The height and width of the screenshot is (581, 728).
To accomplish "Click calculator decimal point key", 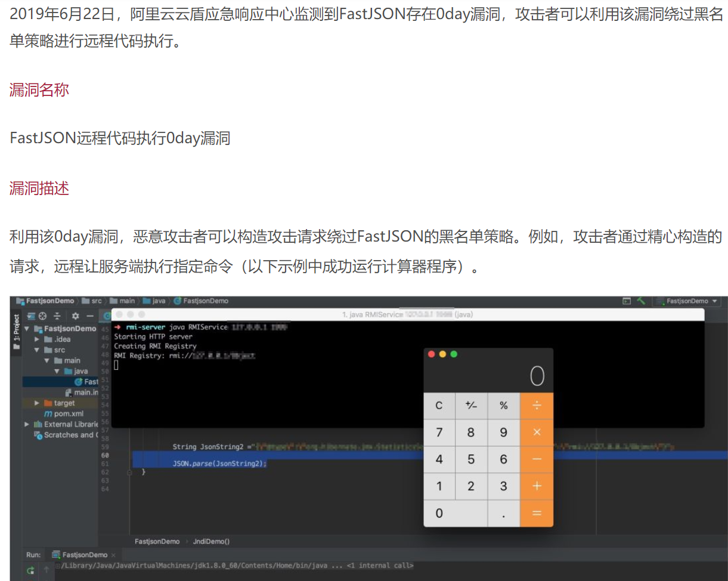I will pos(503,513).
